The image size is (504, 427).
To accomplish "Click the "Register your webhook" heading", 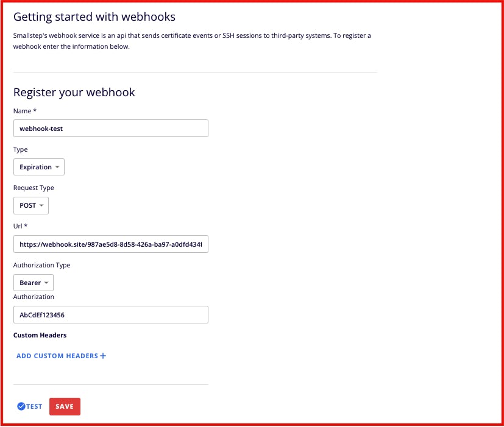I will coord(74,93).
